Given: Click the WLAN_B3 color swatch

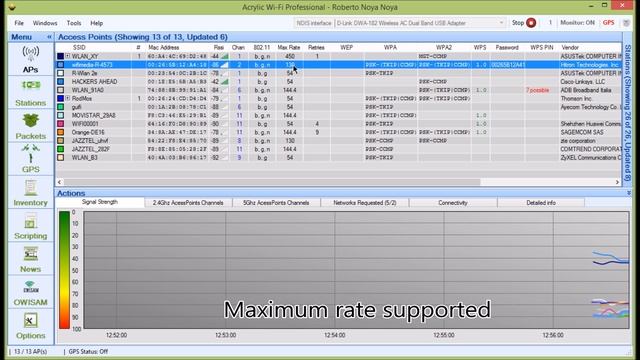Looking at the screenshot, I should [60, 157].
